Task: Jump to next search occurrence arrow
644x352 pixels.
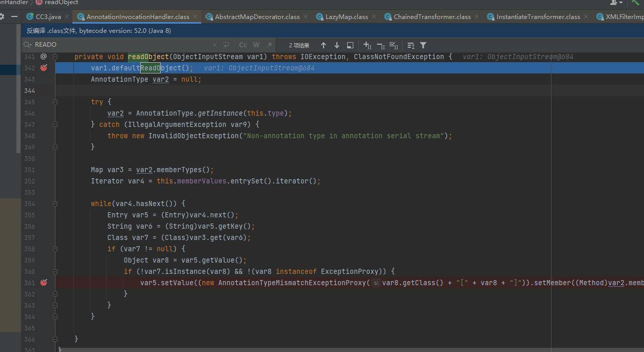Action: point(336,45)
